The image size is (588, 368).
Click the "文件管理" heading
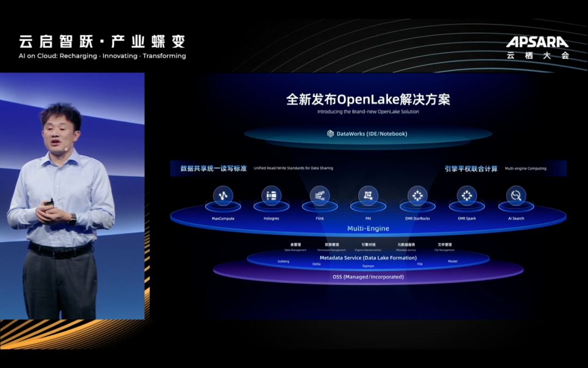[x=445, y=245]
